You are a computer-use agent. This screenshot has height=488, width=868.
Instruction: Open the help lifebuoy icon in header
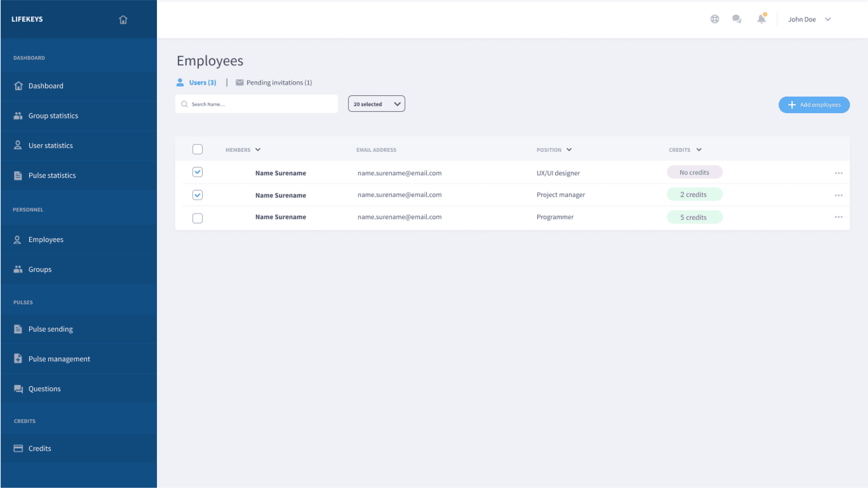pos(714,19)
